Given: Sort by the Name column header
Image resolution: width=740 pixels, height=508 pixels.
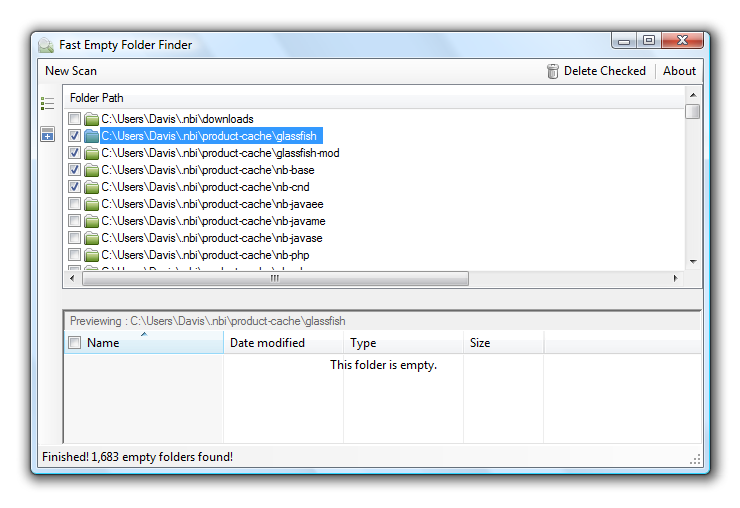Looking at the screenshot, I should tap(143, 342).
